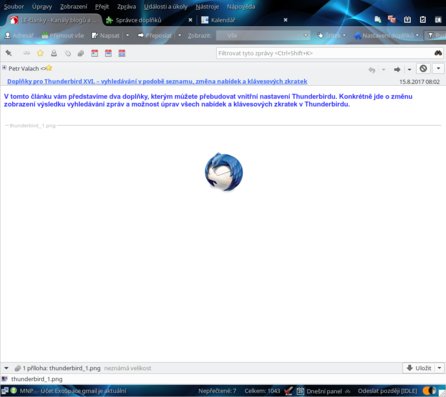Click the junk block icon in the message header
The image size is (446, 397).
tap(423, 69)
